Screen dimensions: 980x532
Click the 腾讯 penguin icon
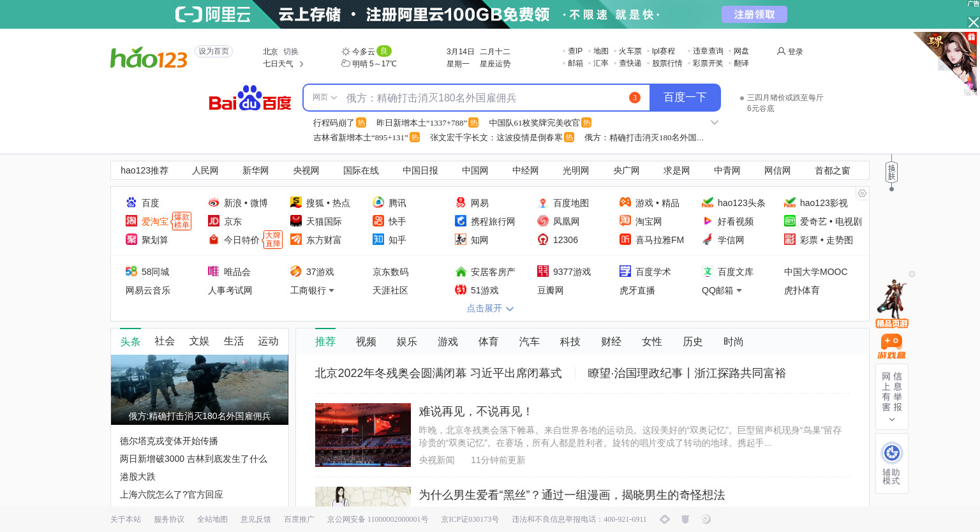(x=378, y=202)
